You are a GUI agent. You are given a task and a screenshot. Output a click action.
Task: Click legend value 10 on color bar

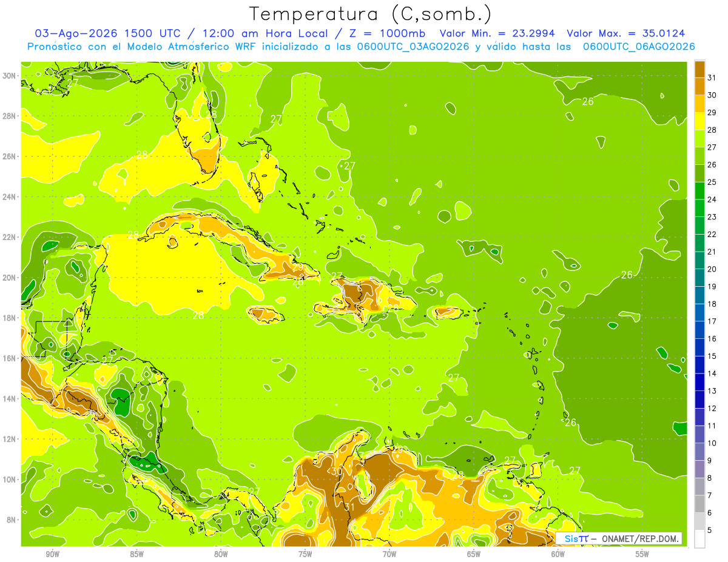712,443
